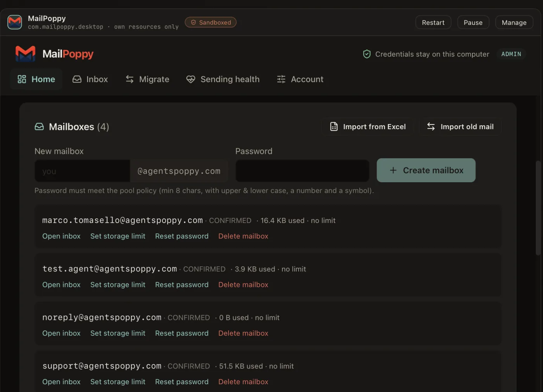Viewport: 543px width, 392px height.
Task: Click Import old mail button
Action: pos(460,127)
